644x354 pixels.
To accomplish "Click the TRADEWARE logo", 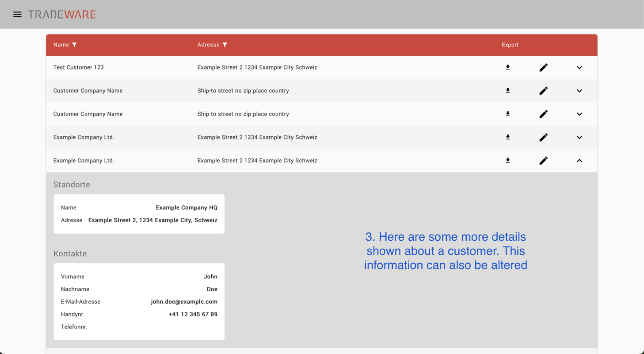I will click(62, 15).
